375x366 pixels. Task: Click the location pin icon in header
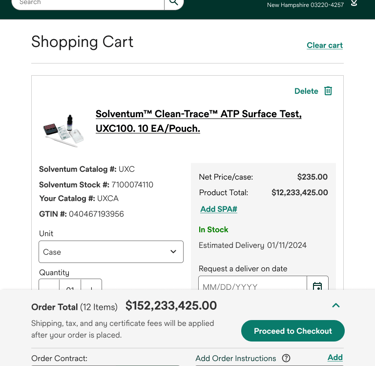click(x=354, y=3)
